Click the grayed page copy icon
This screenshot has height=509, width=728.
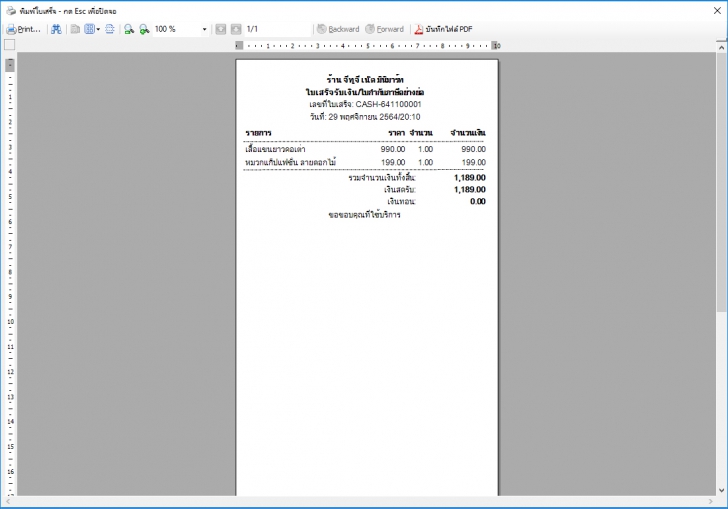click(75, 29)
